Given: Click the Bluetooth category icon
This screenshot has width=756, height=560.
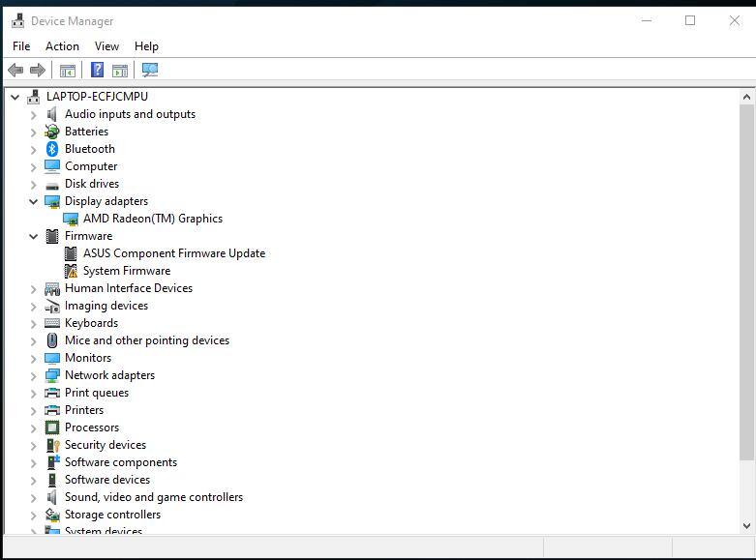Looking at the screenshot, I should (52, 149).
